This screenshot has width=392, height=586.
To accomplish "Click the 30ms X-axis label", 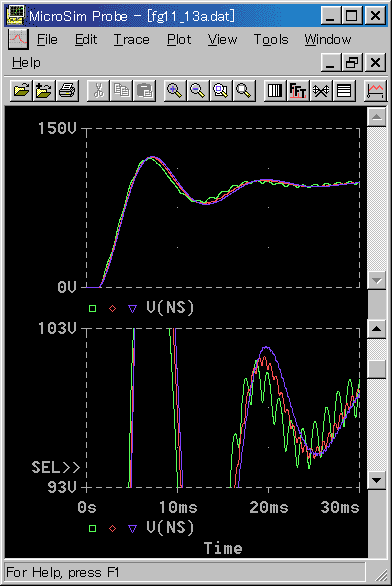I will (340, 508).
